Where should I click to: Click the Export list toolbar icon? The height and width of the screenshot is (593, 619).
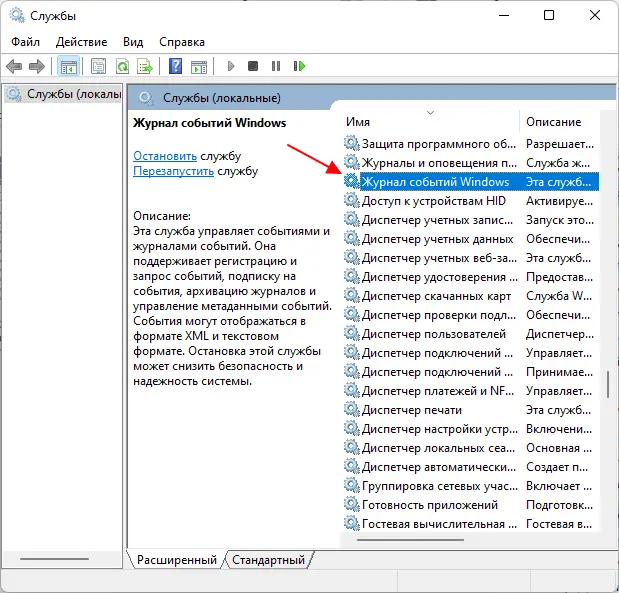[144, 66]
